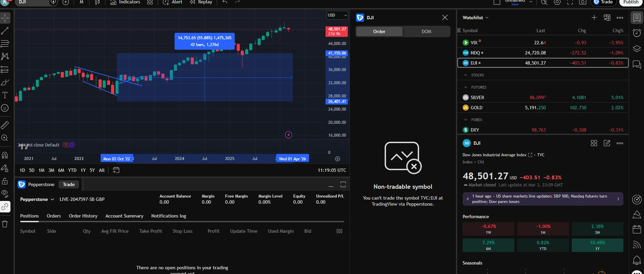Open the DJI details edit note icon
644x274 pixels.
(x=607, y=143)
